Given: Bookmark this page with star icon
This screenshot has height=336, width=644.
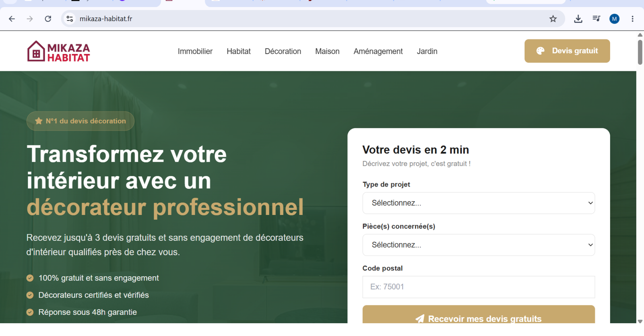Looking at the screenshot, I should [x=553, y=19].
